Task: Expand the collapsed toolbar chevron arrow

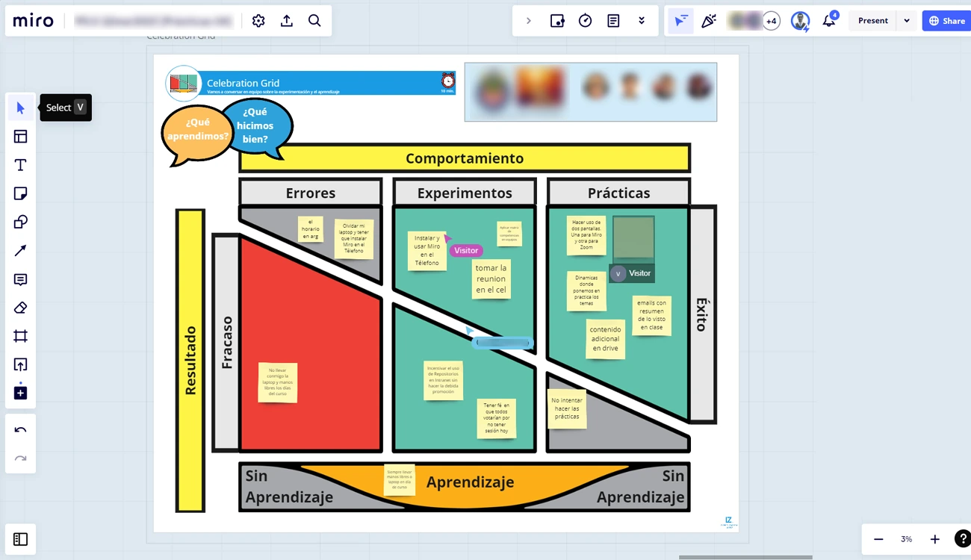Action: click(x=529, y=21)
